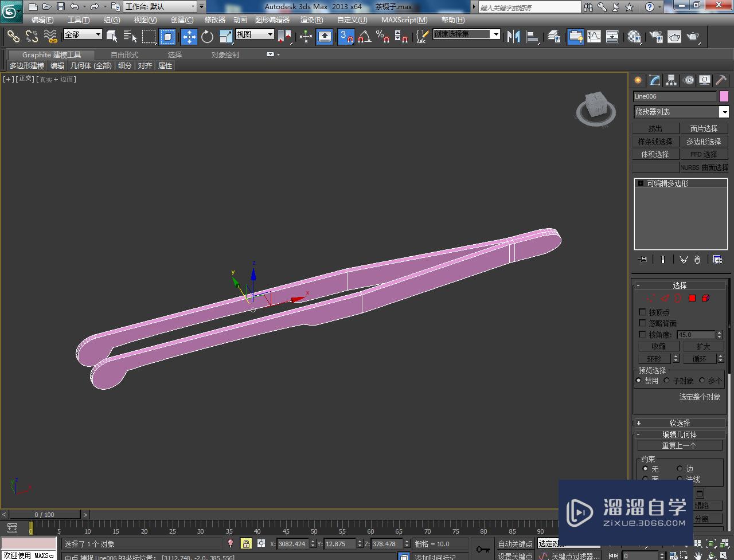Viewport: 734px width, 560px height.
Task: Click the Align tool icon
Action: tap(533, 37)
